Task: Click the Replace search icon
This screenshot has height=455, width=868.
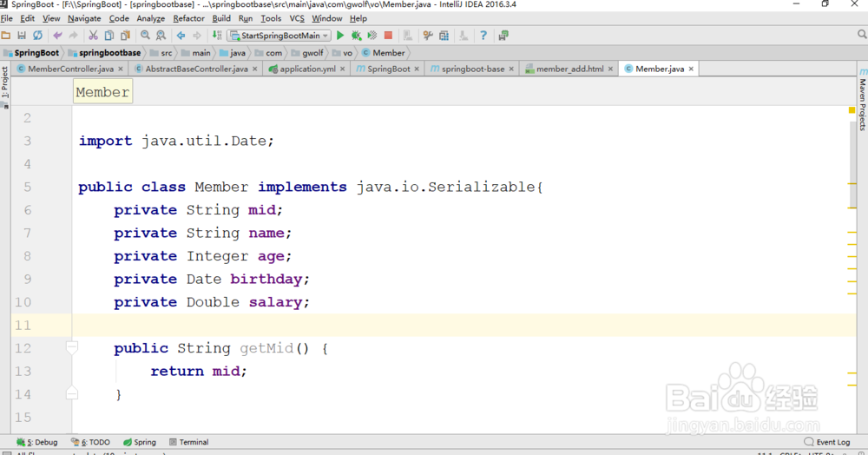Action: coord(161,36)
